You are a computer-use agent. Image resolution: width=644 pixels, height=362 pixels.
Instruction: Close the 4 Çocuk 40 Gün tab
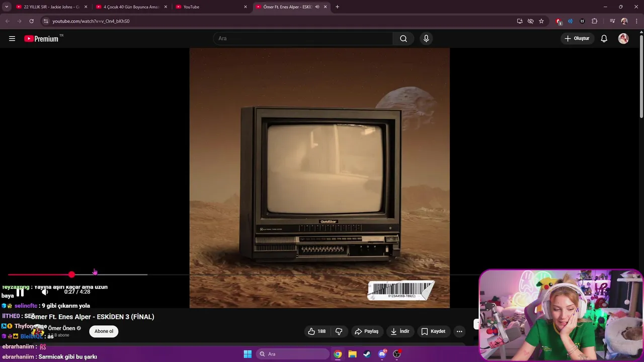tap(166, 7)
